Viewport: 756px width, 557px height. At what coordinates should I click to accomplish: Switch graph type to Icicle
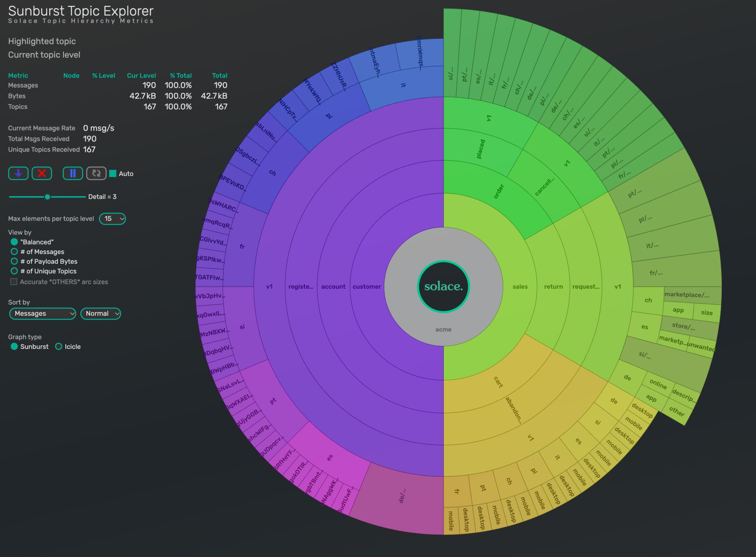(59, 347)
